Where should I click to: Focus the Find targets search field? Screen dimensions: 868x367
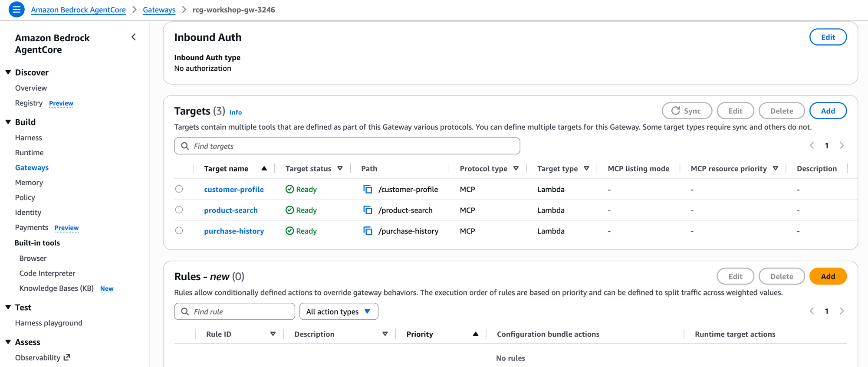click(x=347, y=146)
